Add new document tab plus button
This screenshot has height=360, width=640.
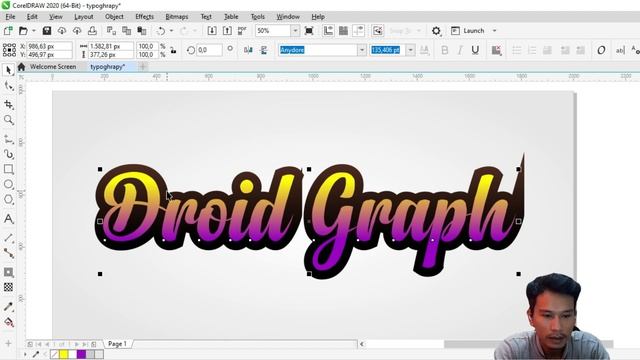pos(143,67)
